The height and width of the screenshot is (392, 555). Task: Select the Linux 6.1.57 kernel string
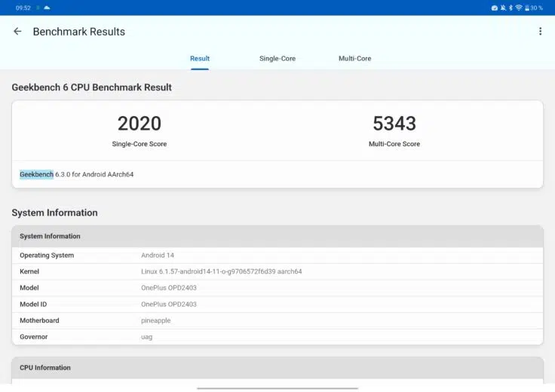point(221,271)
